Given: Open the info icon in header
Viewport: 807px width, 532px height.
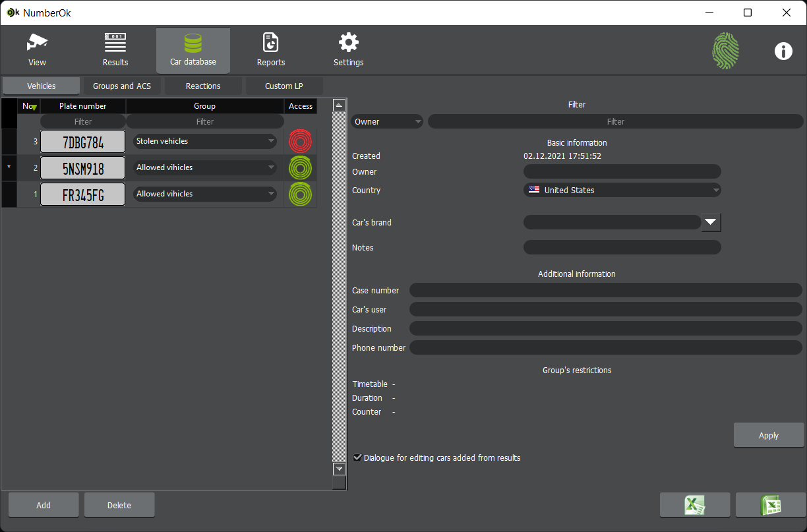Looking at the screenshot, I should (x=783, y=51).
